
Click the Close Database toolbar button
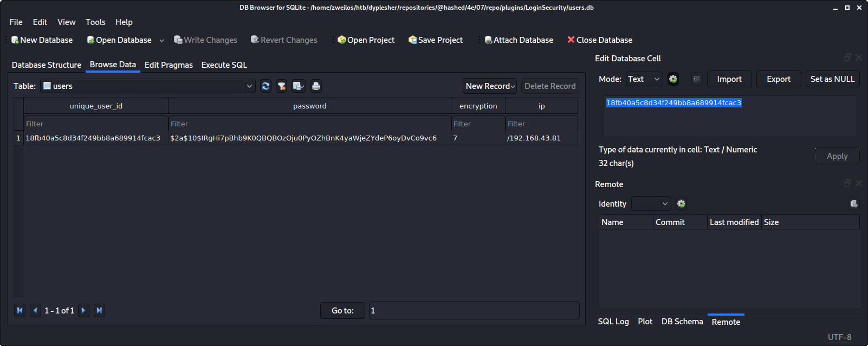pyautogui.click(x=599, y=40)
